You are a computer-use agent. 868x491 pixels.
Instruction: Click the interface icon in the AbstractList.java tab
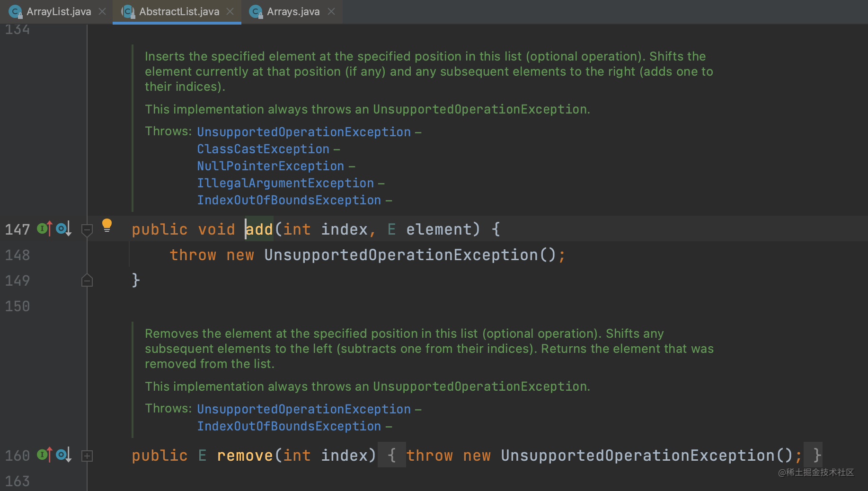click(x=127, y=11)
